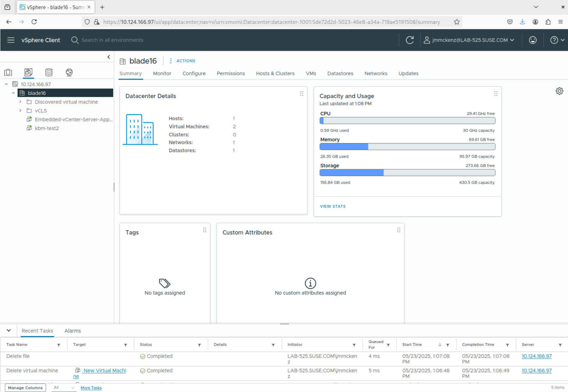Refresh the inventory with the refresh icon

(410, 40)
